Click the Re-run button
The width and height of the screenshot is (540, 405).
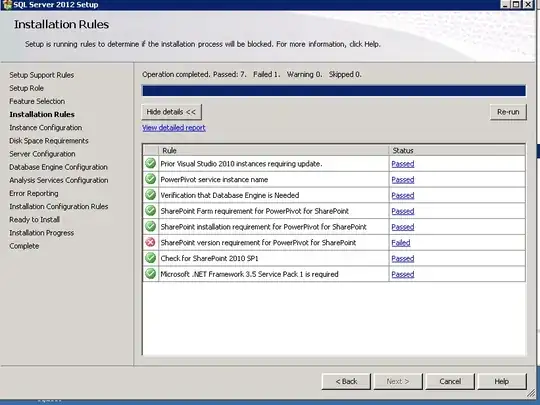click(508, 112)
